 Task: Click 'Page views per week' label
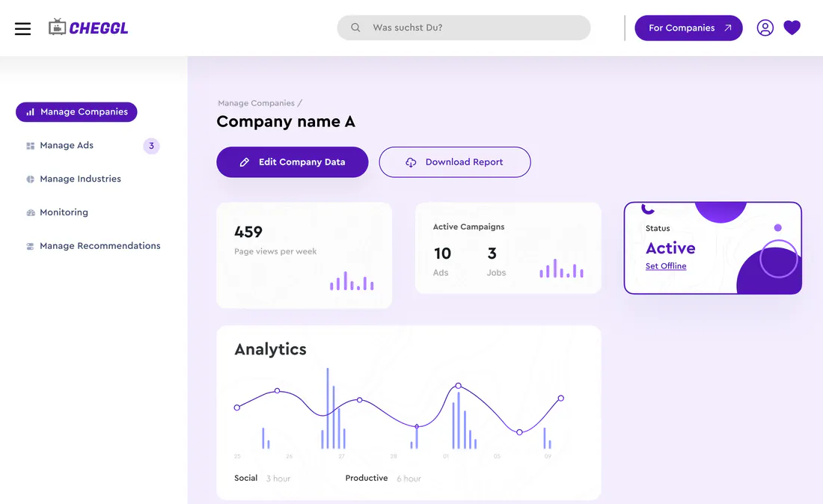tap(275, 251)
